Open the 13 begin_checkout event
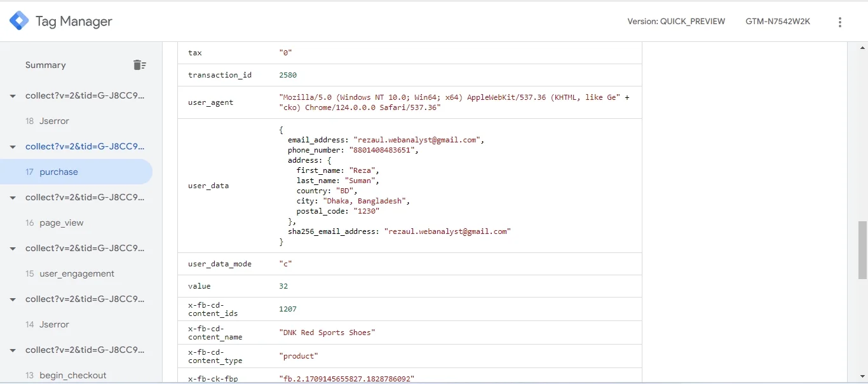Image resolution: width=868 pixels, height=384 pixels. (76, 375)
